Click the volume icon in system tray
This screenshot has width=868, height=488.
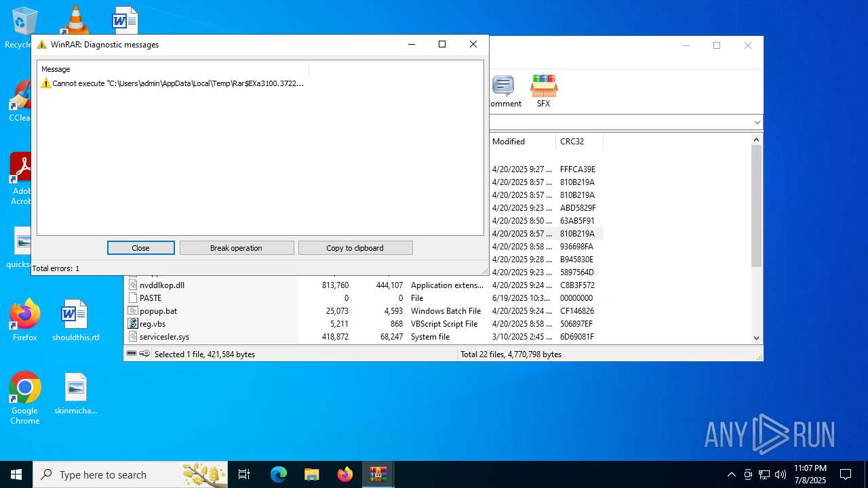coord(781,474)
